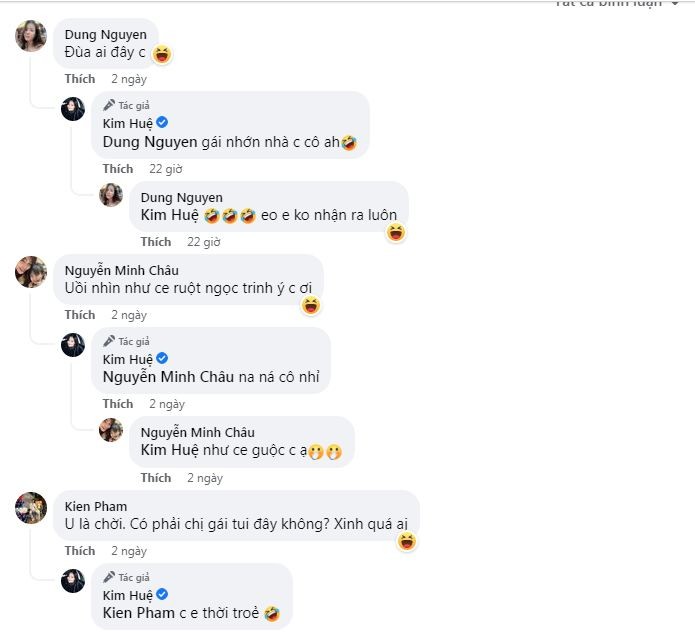The image size is (695, 634).
Task: Click reaction emoji on the "ngọc trinh" comment
Action: 311,305
